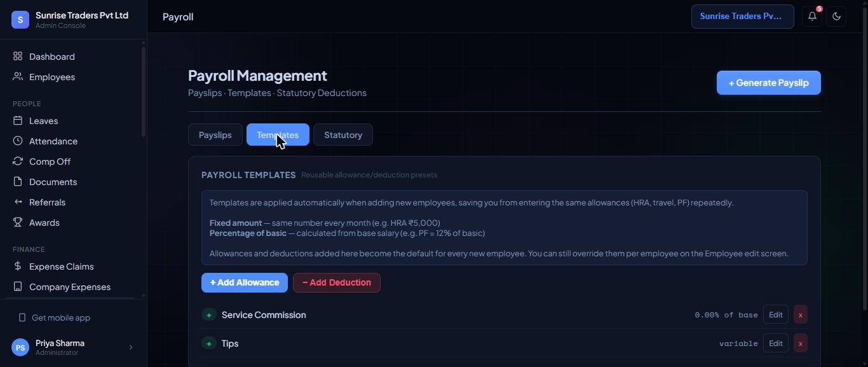Viewport: 868px width, 367px height.
Task: Click the PS user avatar
Action: (x=20, y=347)
